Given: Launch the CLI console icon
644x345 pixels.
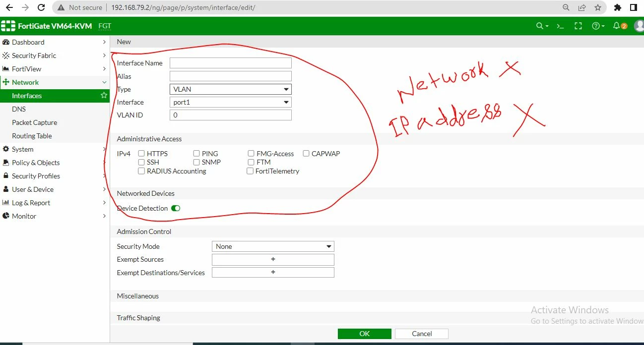Looking at the screenshot, I should [x=561, y=26].
